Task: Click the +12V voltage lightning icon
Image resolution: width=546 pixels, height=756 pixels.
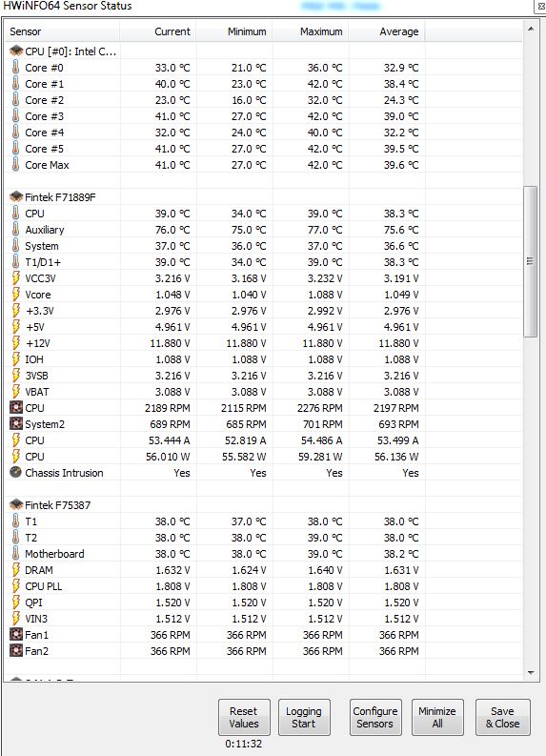Action: click(x=16, y=343)
